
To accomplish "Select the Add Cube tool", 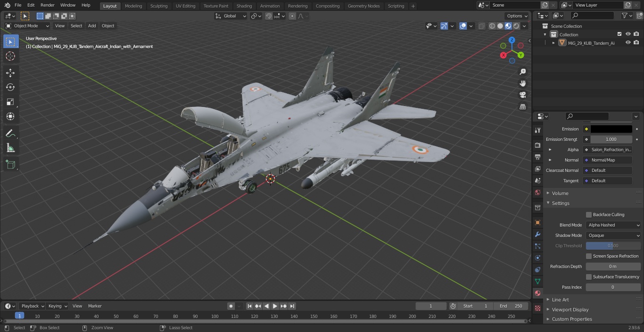I will [x=10, y=164].
